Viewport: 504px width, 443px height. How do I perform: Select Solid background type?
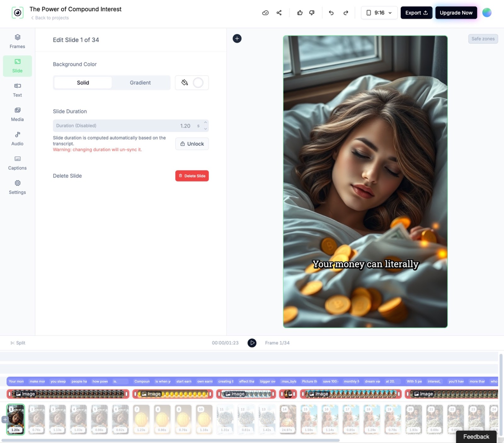pos(83,83)
